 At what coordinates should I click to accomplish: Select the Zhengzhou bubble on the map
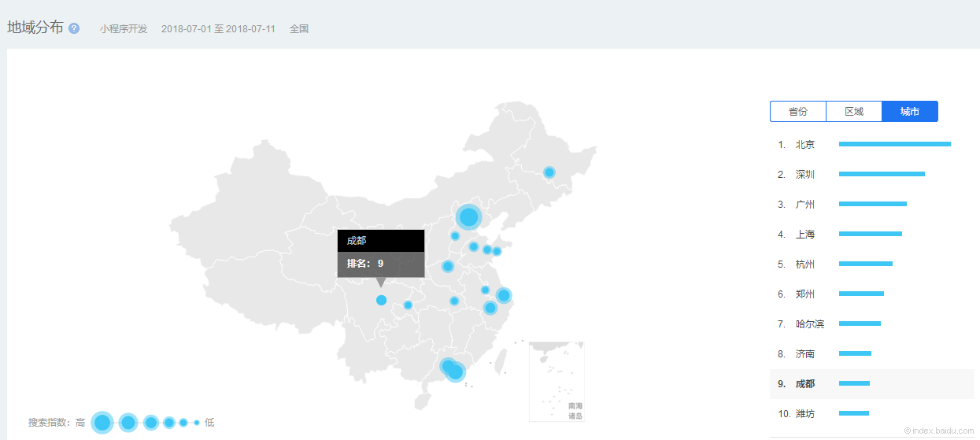tap(448, 266)
